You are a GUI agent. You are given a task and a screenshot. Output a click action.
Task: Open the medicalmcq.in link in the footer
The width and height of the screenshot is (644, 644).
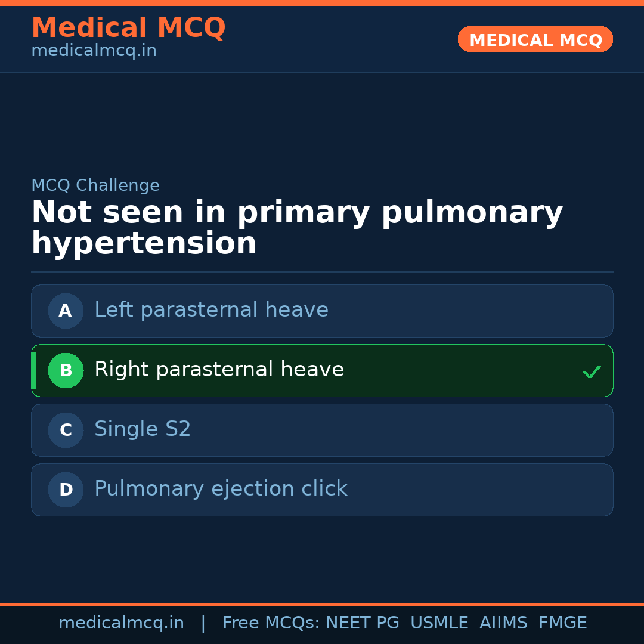click(121, 623)
